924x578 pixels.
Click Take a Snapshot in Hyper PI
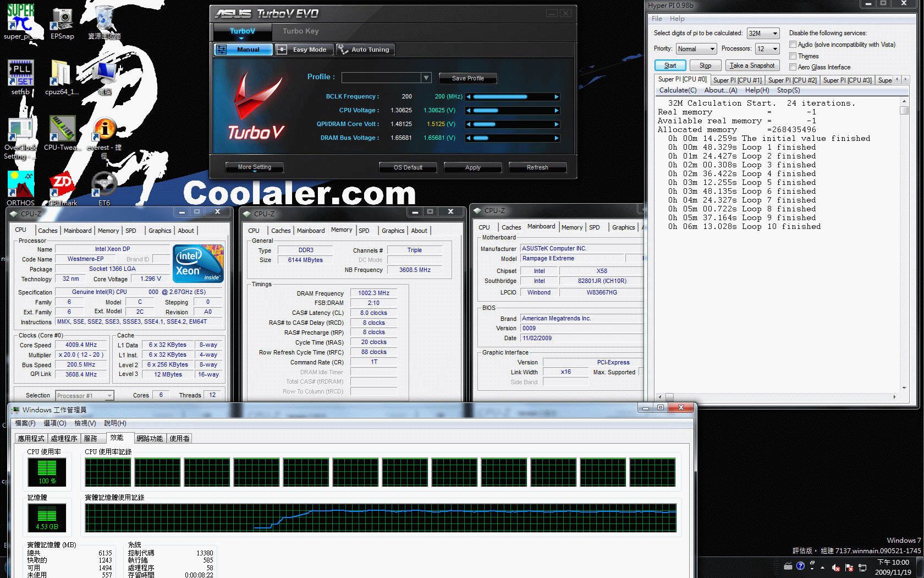[752, 66]
